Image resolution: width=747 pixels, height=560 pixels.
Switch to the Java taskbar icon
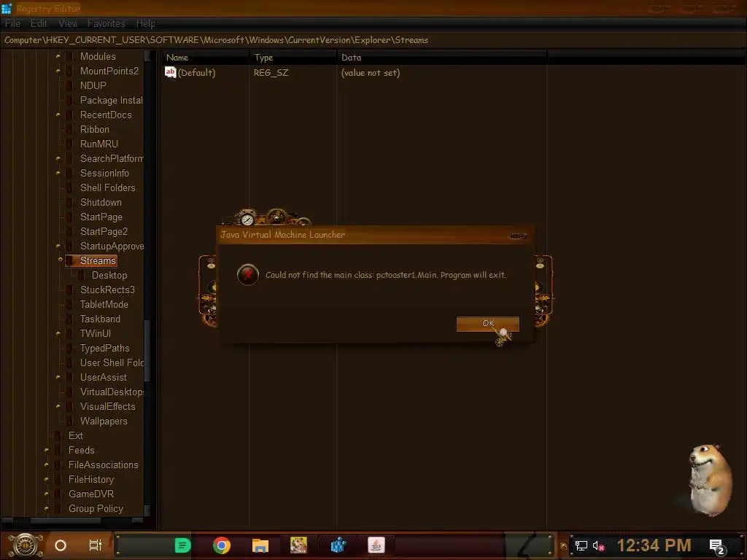(376, 545)
